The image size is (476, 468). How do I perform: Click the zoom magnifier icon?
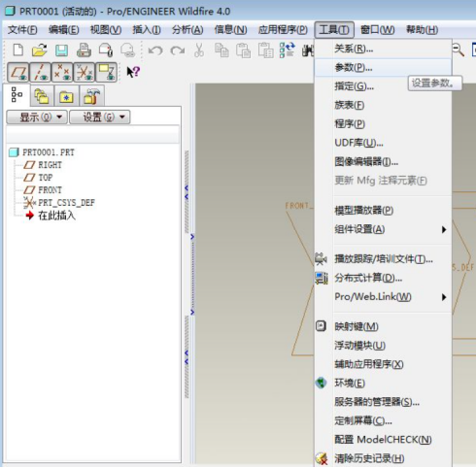(x=459, y=50)
